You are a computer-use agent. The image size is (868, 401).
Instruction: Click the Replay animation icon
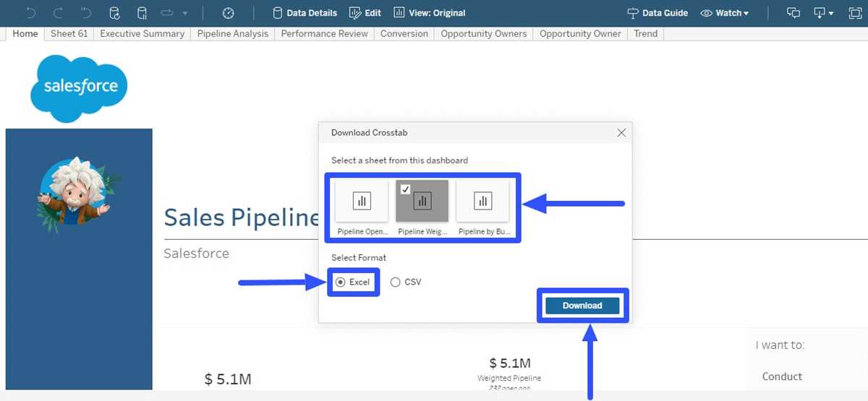(x=167, y=13)
